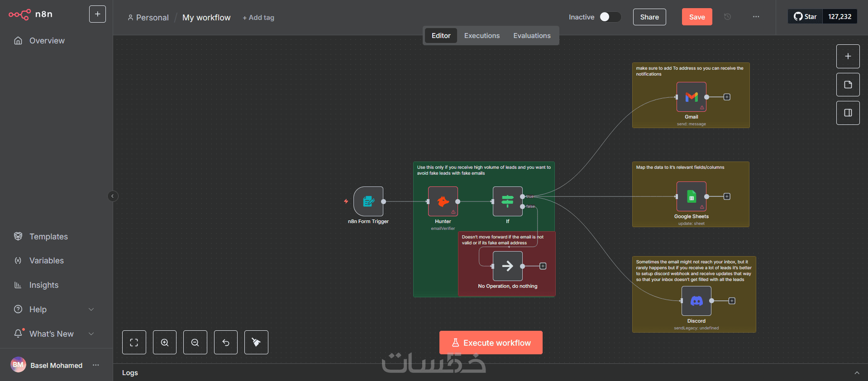Click the If node false output connector
Image resolution: width=868 pixels, height=381 pixels.
pyautogui.click(x=523, y=206)
